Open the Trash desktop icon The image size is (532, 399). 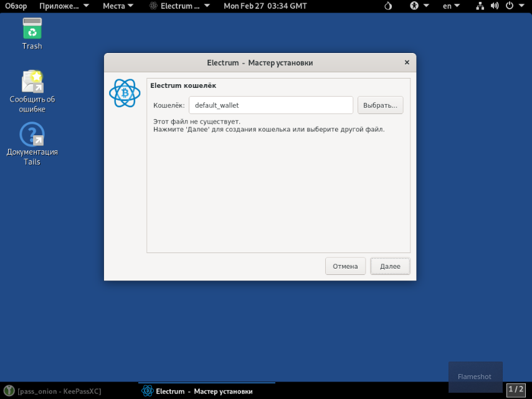coord(32,29)
